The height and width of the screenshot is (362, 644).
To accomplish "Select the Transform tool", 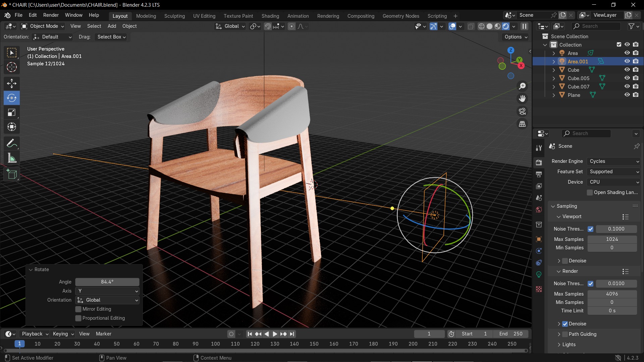I will point(12,127).
